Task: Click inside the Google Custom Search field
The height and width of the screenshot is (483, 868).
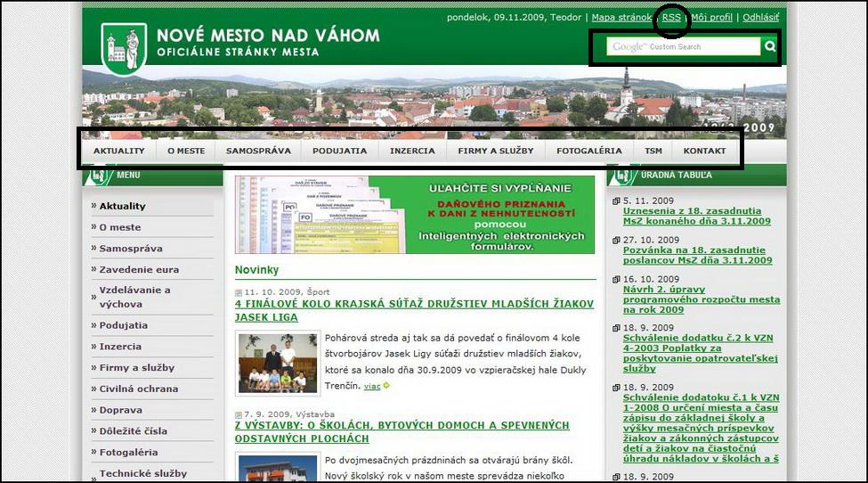Action: 683,46
